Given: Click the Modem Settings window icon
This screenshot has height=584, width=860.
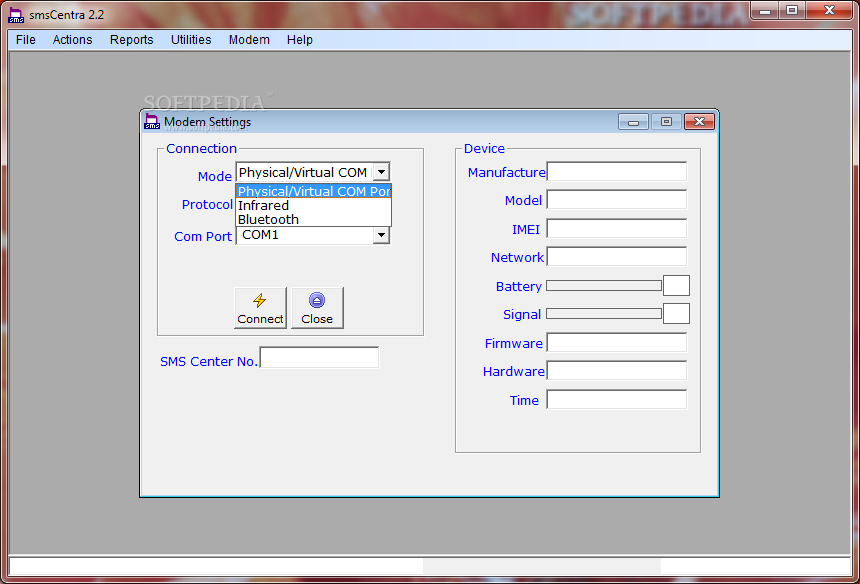Looking at the screenshot, I should 152,122.
